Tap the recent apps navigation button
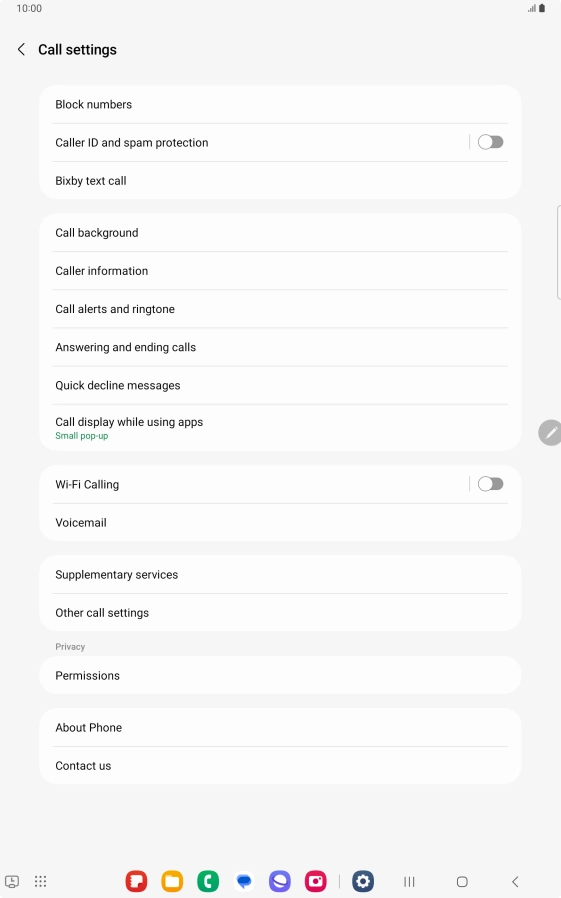 [x=409, y=881]
